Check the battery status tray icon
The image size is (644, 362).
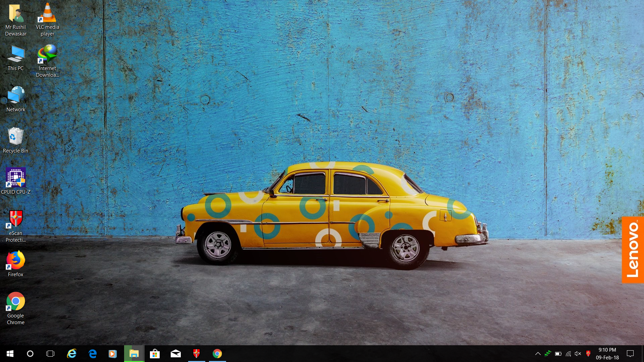[558, 354]
